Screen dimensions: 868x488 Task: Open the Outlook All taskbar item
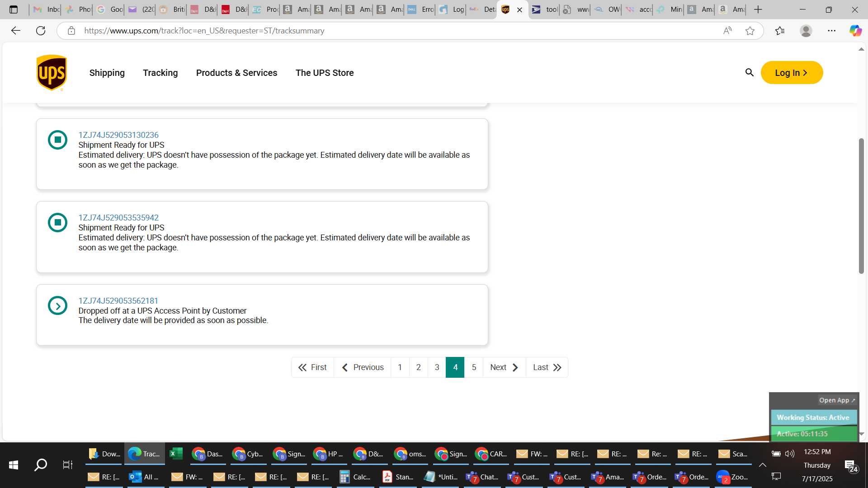pos(144,477)
